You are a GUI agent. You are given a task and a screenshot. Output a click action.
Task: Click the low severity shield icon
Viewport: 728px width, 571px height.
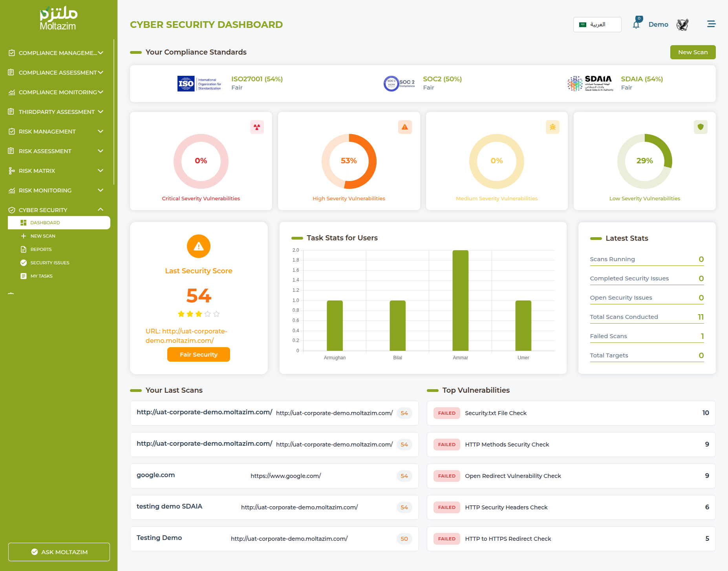tap(700, 127)
